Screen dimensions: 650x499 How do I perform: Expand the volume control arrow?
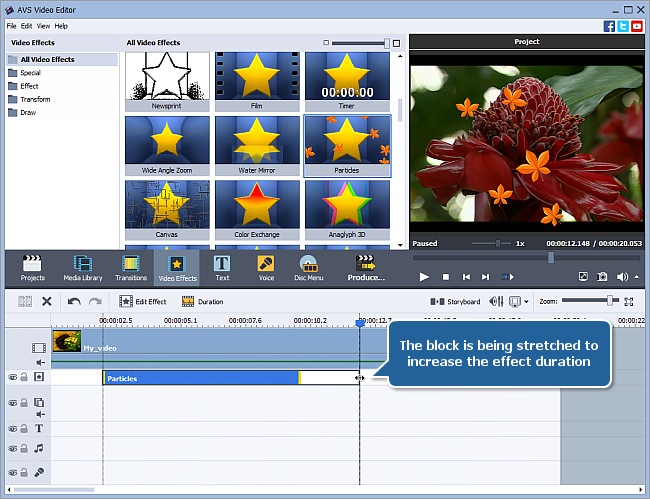(637, 276)
